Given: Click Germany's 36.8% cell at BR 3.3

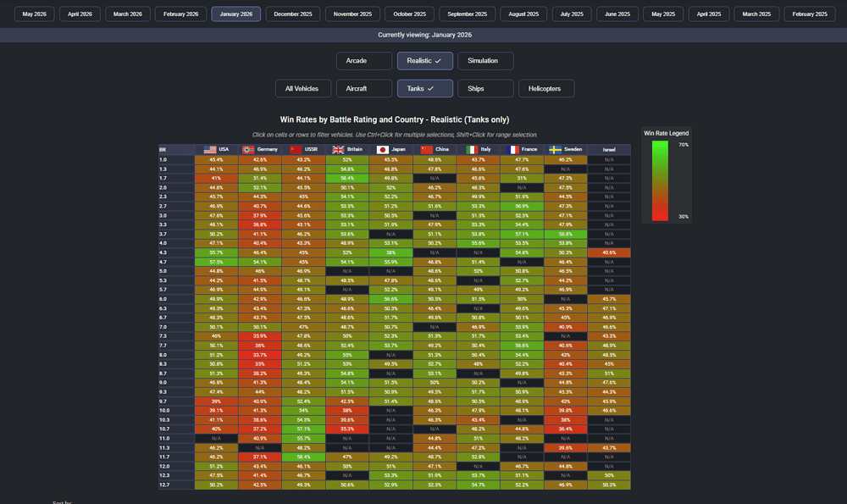Looking at the screenshot, I should [260, 224].
